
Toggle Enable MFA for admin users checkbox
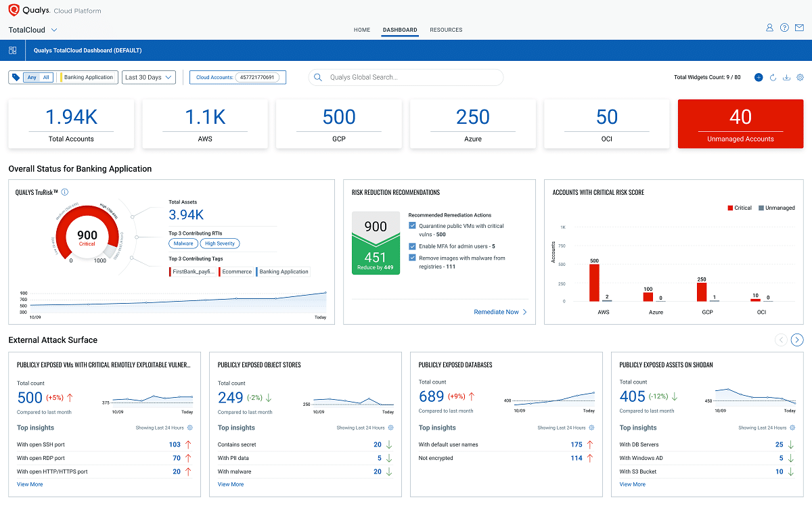413,246
